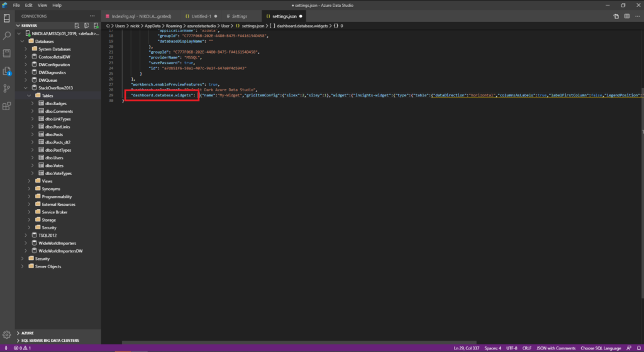
Task: Click the NIKOLA\MSSQL03_2019 server icon
Action: tap(28, 33)
